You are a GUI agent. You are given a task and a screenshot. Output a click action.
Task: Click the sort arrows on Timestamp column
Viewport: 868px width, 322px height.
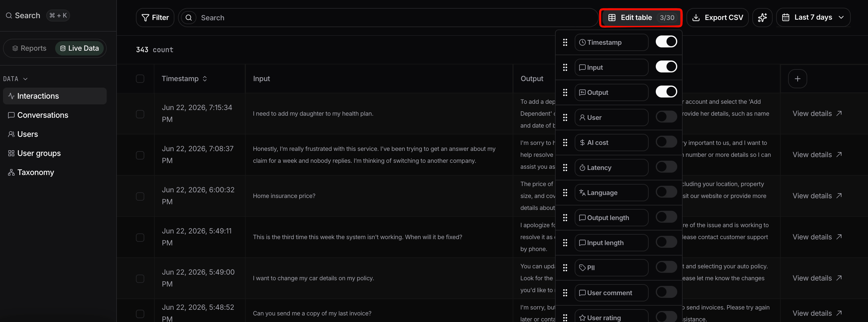[x=205, y=78]
